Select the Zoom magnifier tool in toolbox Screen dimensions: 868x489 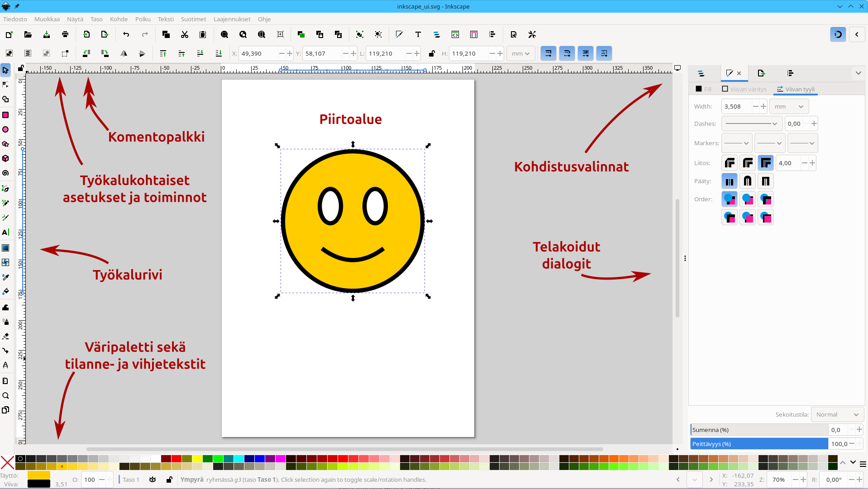6,396
